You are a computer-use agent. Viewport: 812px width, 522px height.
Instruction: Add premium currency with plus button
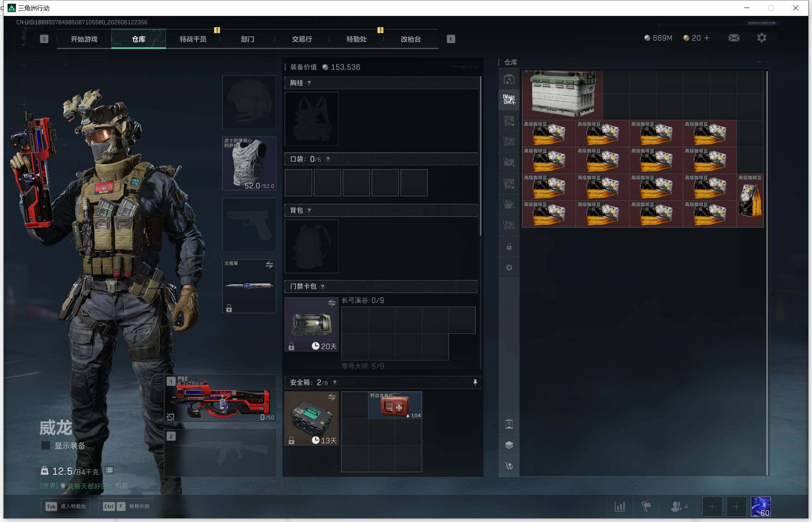[x=706, y=38]
